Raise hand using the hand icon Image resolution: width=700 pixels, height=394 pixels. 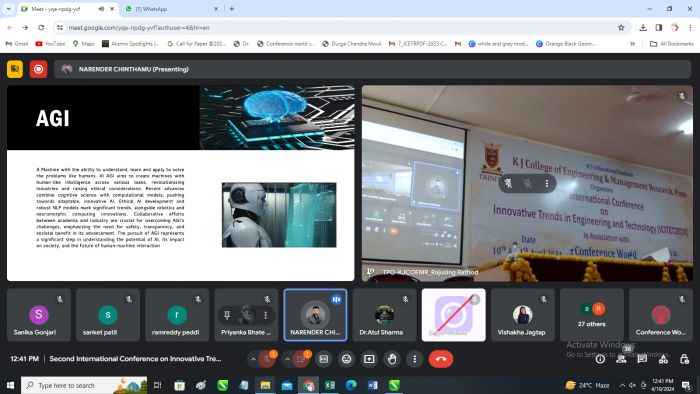tap(392, 359)
